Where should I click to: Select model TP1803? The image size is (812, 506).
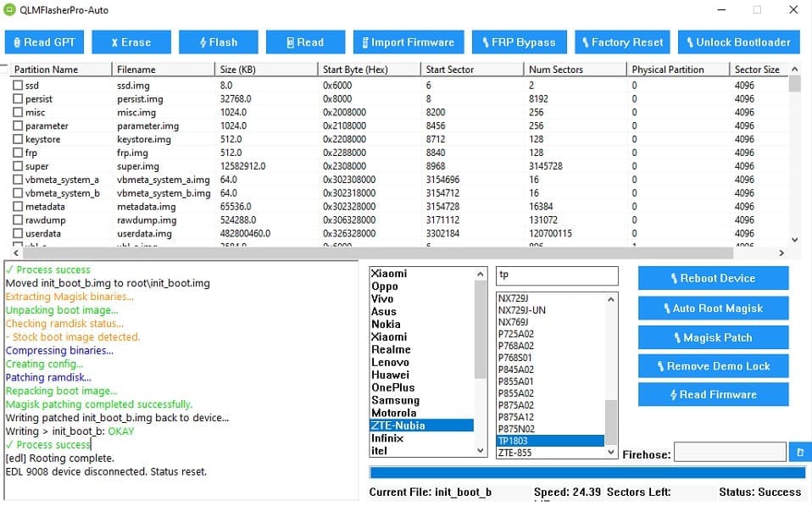click(x=550, y=442)
